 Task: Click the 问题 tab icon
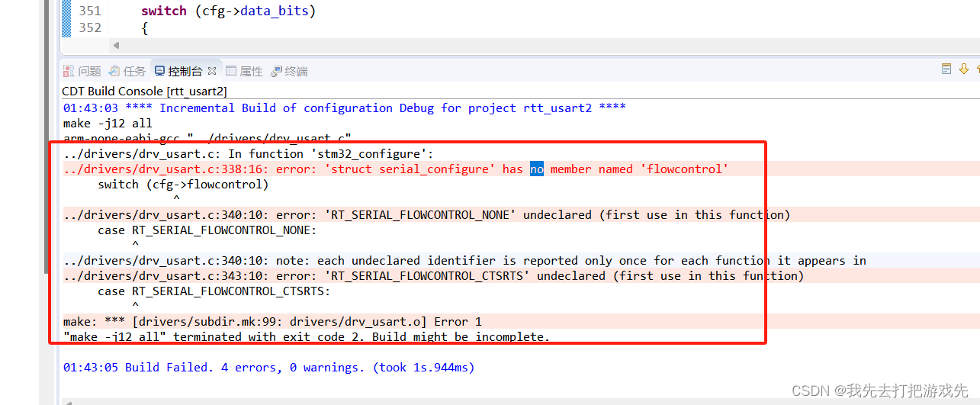click(69, 71)
